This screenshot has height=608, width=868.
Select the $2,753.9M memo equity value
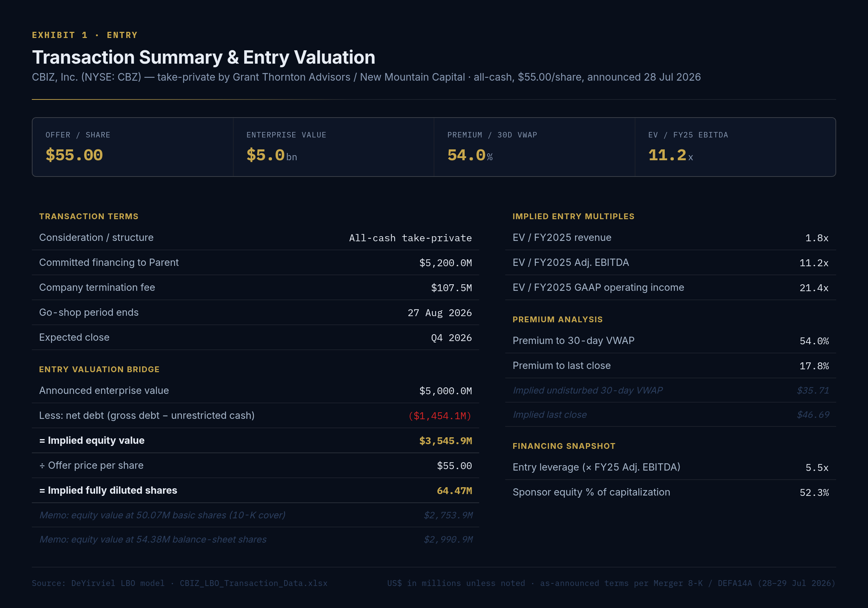pyautogui.click(x=448, y=515)
